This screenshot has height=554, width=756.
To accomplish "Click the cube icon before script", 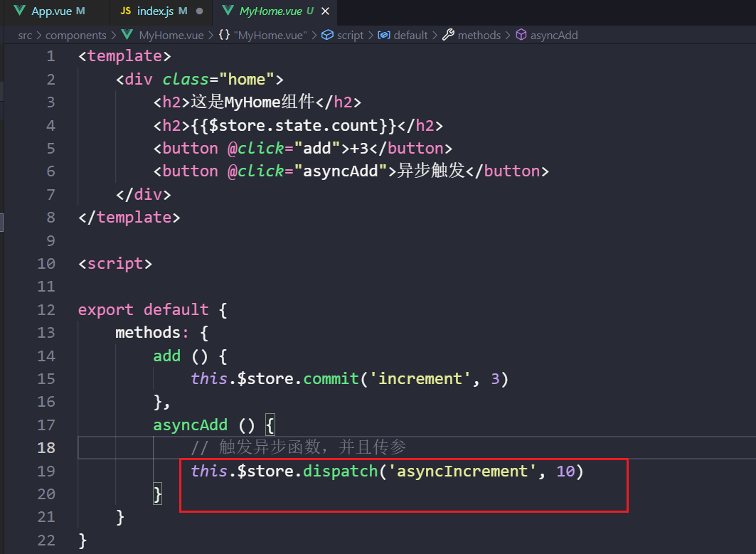I will pyautogui.click(x=327, y=35).
